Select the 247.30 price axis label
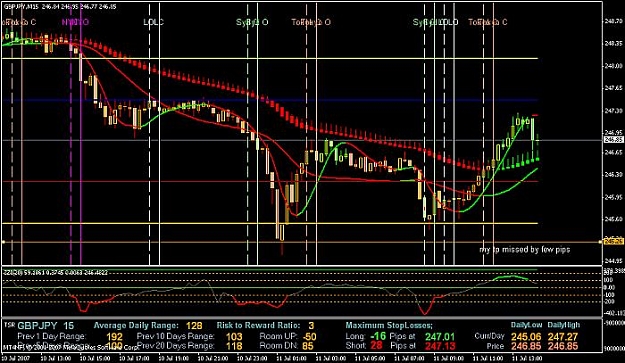 [x=613, y=110]
